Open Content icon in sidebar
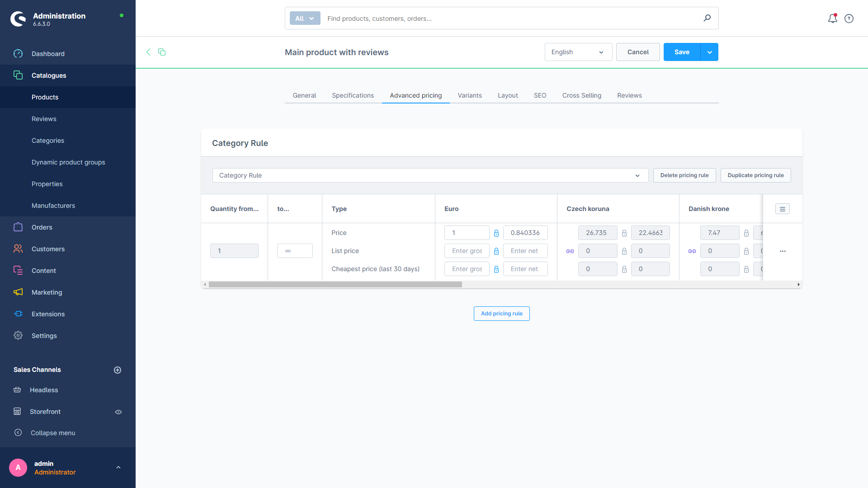The image size is (868, 488). click(18, 270)
